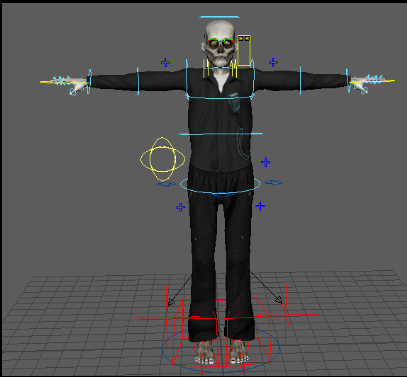Pick the knee pole-vector arrowhead on screen-left
The height and width of the screenshot is (377, 407).
pos(170,302)
